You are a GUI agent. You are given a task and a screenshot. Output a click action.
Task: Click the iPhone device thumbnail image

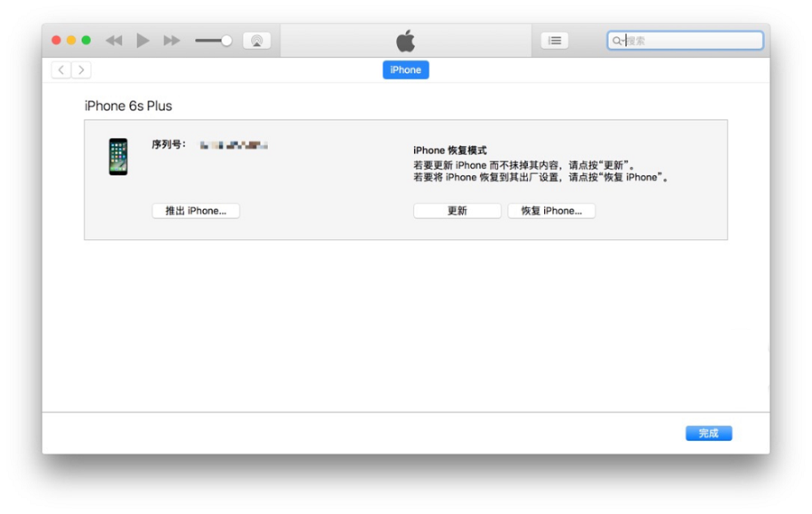(118, 156)
